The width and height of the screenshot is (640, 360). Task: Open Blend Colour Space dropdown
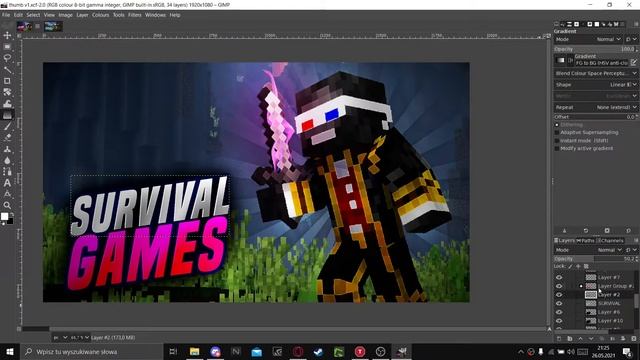click(596, 73)
